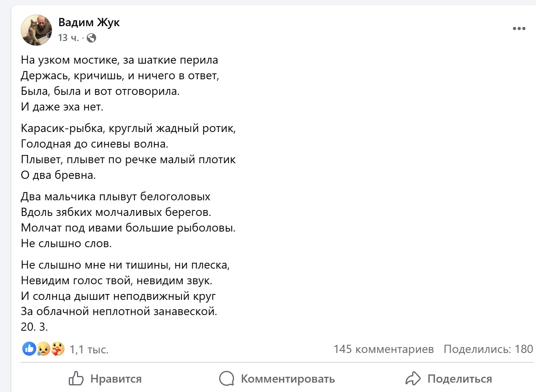
Task: Click the globe public audience icon
Action: [x=91, y=38]
